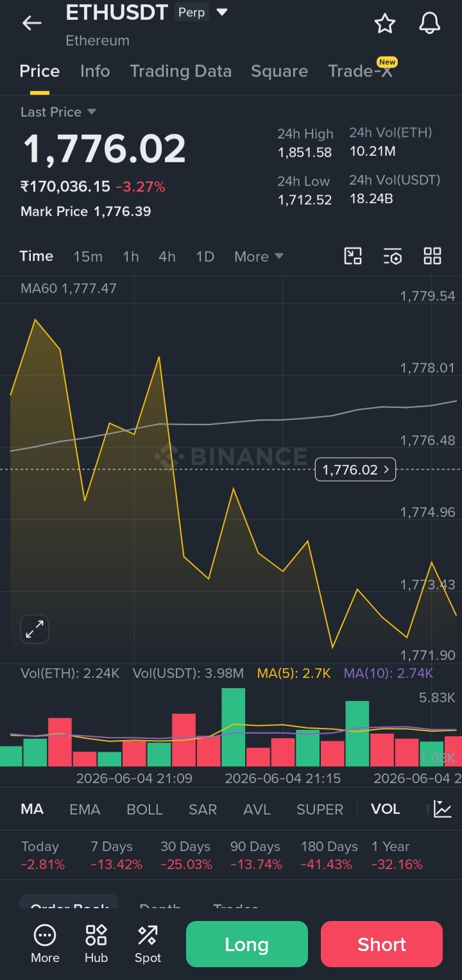Click the Perp contract label

tap(191, 12)
